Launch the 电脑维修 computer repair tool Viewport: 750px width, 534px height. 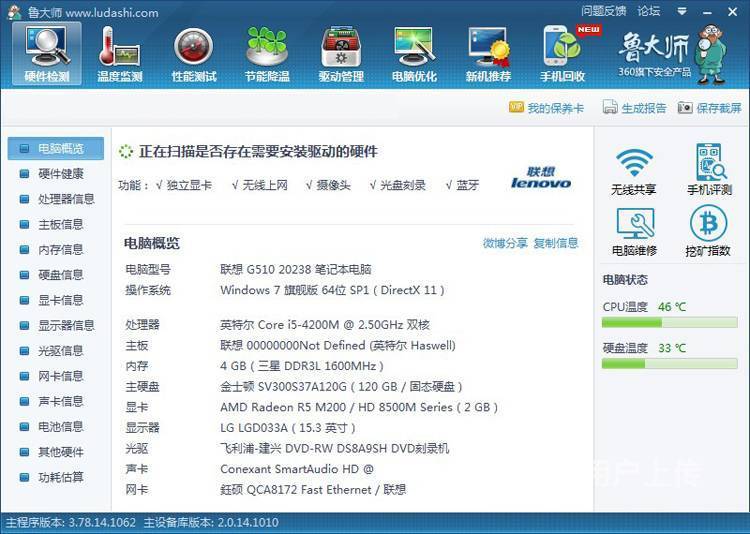[634, 232]
